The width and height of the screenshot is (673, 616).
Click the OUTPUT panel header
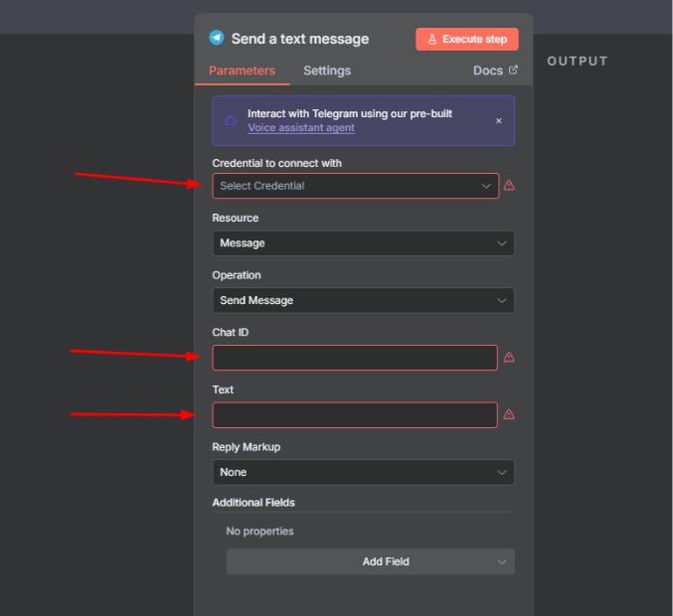point(577,62)
